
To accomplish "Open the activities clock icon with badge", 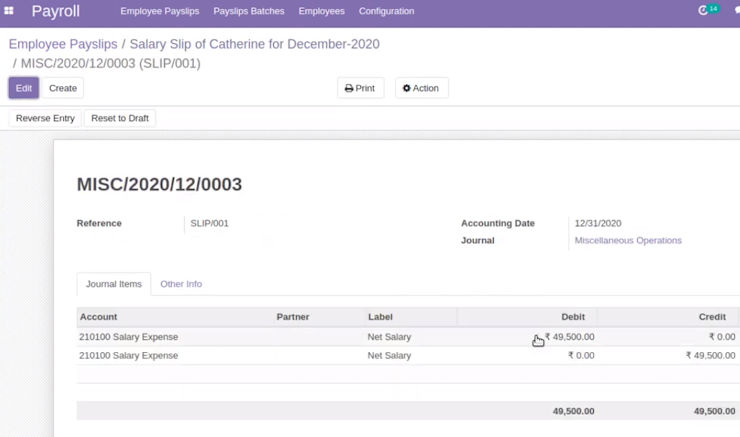I will (x=708, y=10).
